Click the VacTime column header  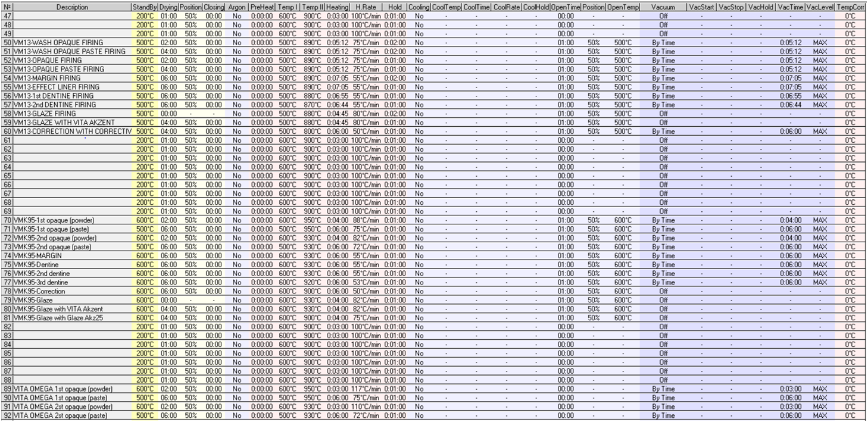pos(790,7)
